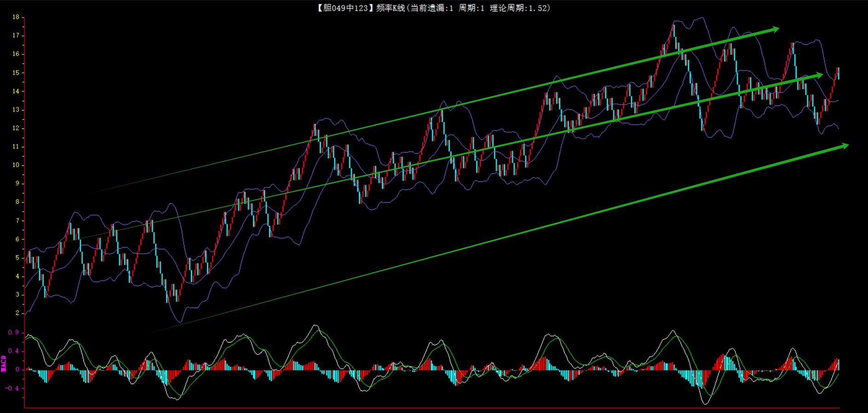This screenshot has width=868, height=413.
Task: Click the 当前遗漏:1 value in the title
Action: (432, 8)
